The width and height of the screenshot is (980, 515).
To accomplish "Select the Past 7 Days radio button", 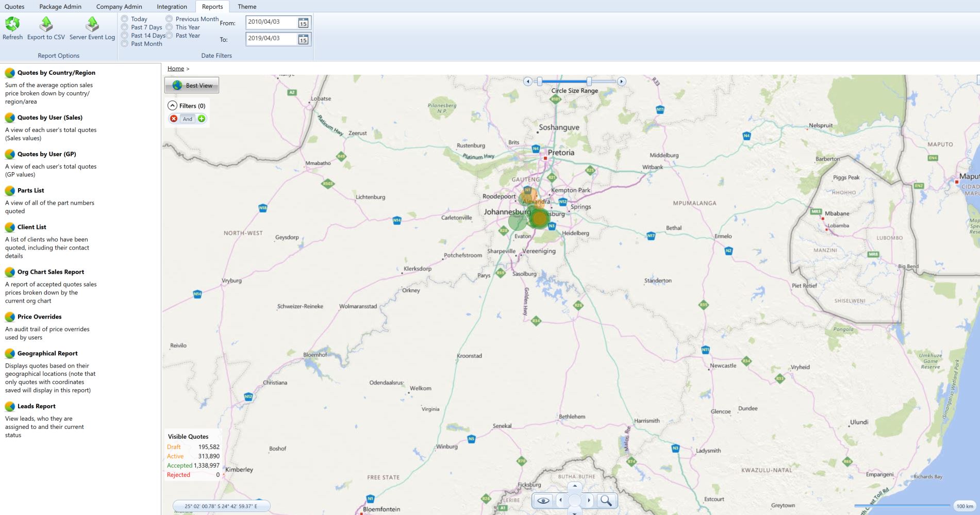I will click(x=125, y=27).
